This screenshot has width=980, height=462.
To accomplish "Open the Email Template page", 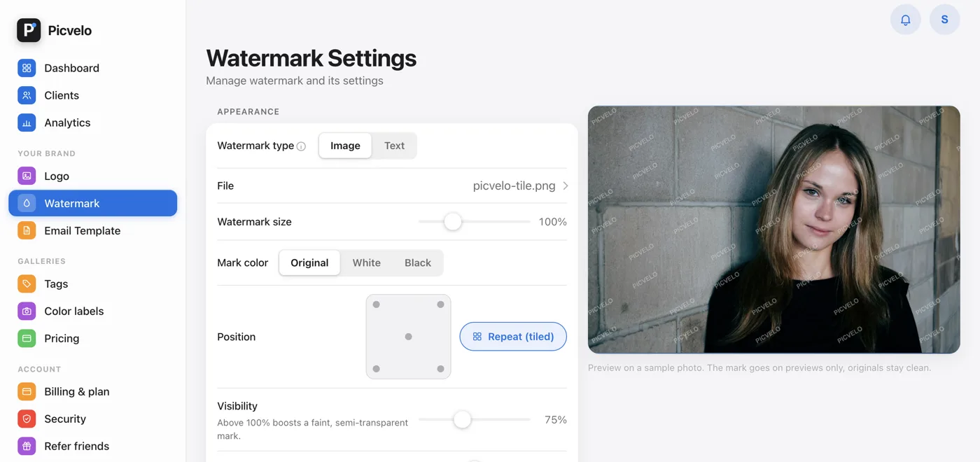I will (92, 230).
